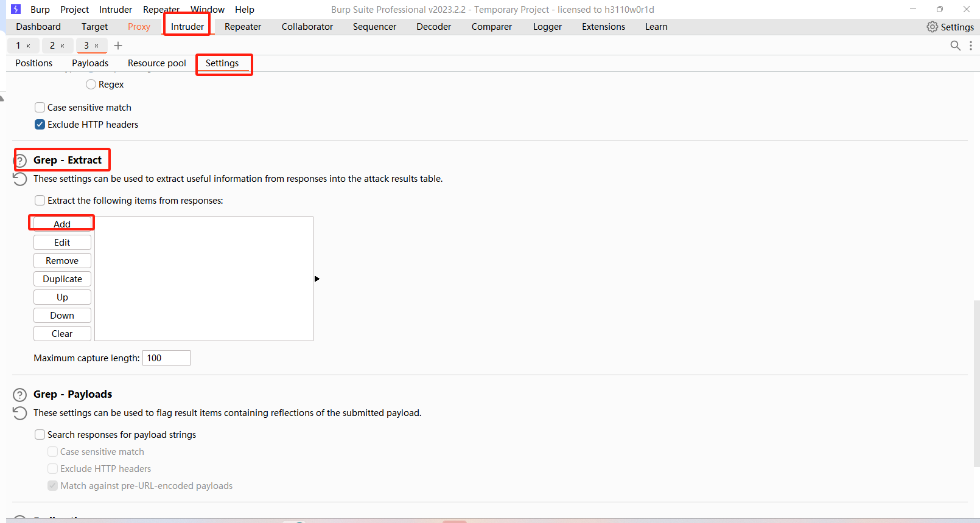Click the Down button
This screenshot has width=980, height=523.
pos(62,316)
